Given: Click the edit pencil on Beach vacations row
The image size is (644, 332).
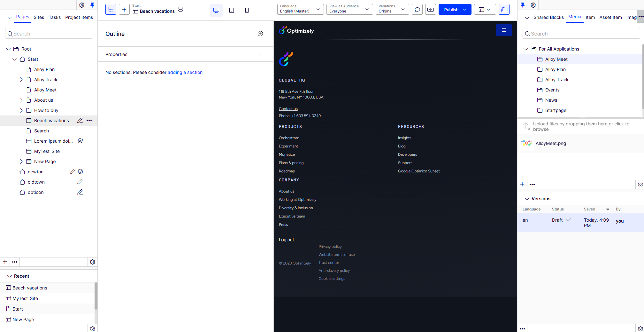Looking at the screenshot, I should tap(80, 121).
